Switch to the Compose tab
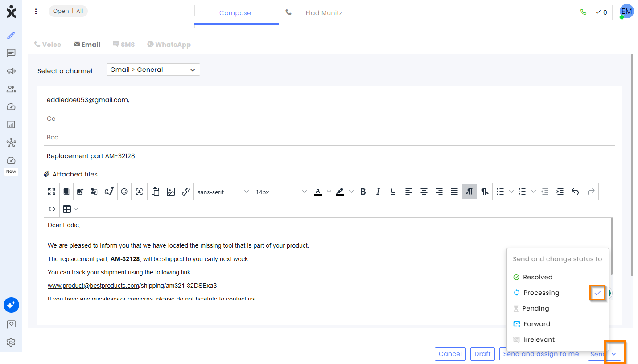The height and width of the screenshot is (364, 638). click(235, 13)
